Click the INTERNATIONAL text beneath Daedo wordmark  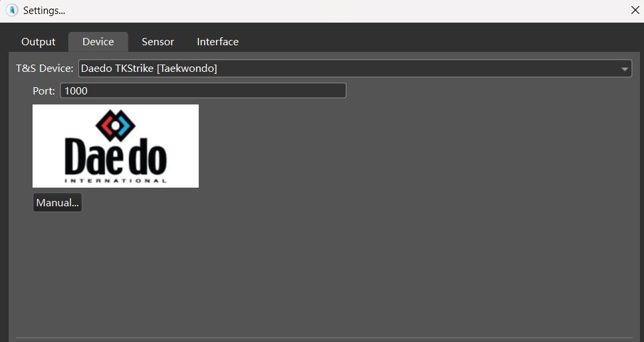(116, 180)
